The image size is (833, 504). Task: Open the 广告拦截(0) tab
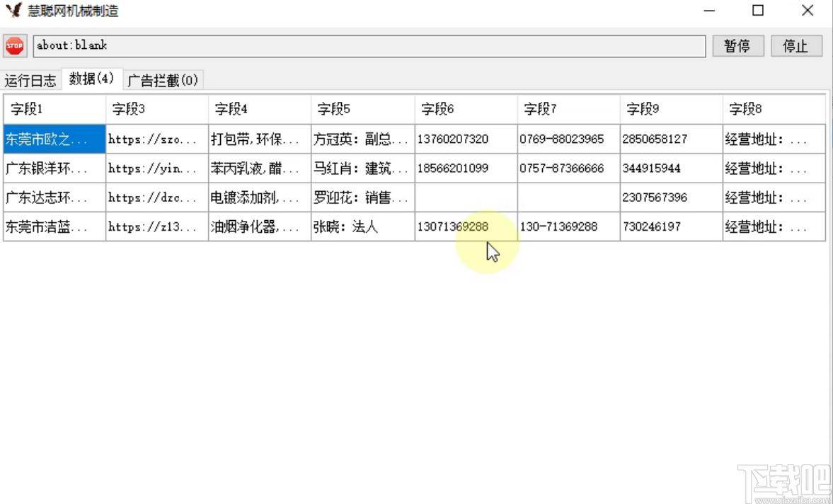click(163, 81)
